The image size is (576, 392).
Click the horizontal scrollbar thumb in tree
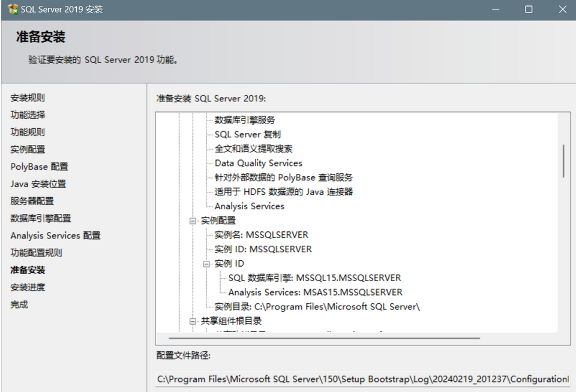[325, 338]
